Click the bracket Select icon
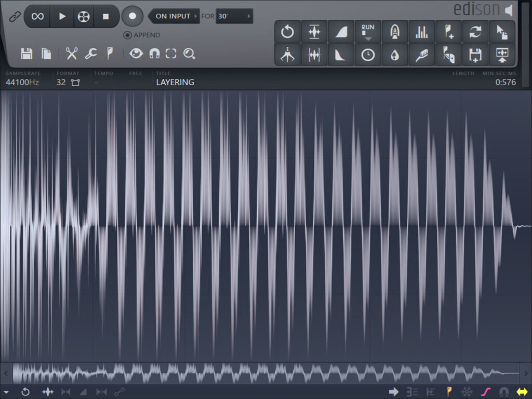Viewport: 532px width, 399px height. coord(171,54)
